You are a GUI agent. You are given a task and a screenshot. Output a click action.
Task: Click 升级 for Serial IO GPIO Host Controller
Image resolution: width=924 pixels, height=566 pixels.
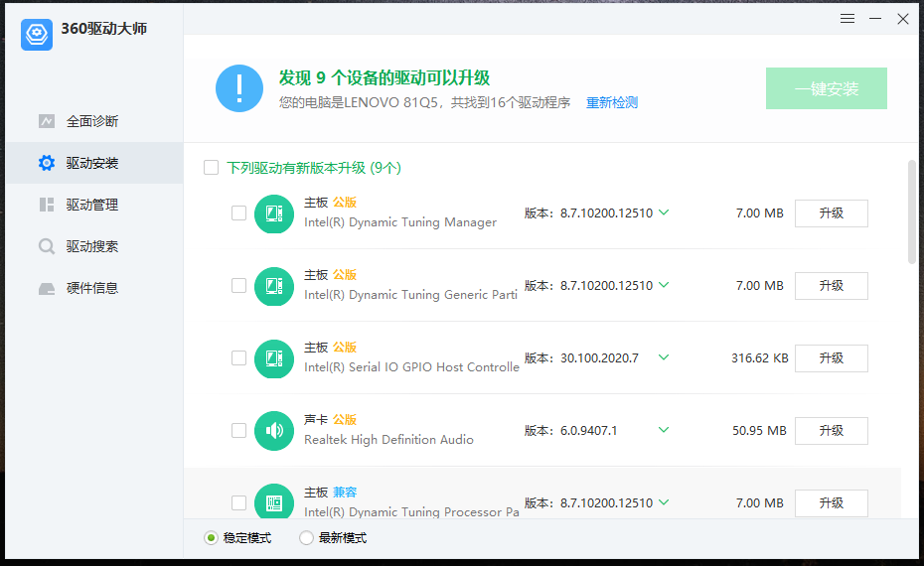[831, 358]
